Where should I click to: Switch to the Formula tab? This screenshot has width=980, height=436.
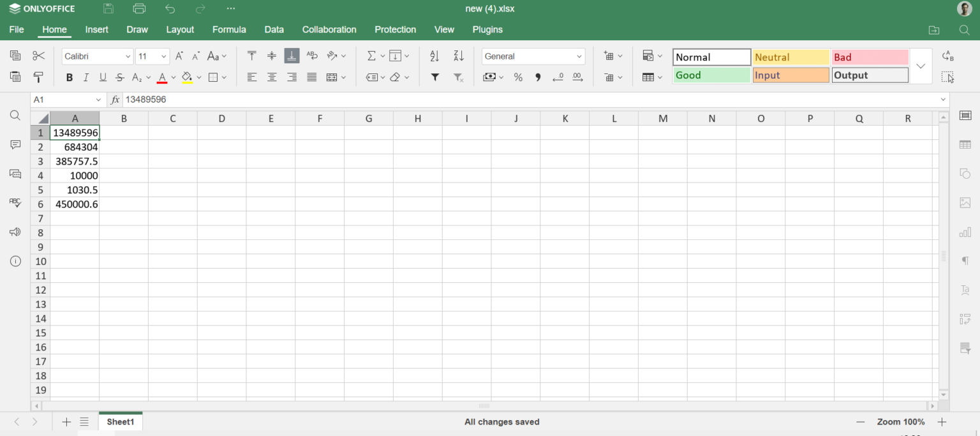[x=229, y=29]
